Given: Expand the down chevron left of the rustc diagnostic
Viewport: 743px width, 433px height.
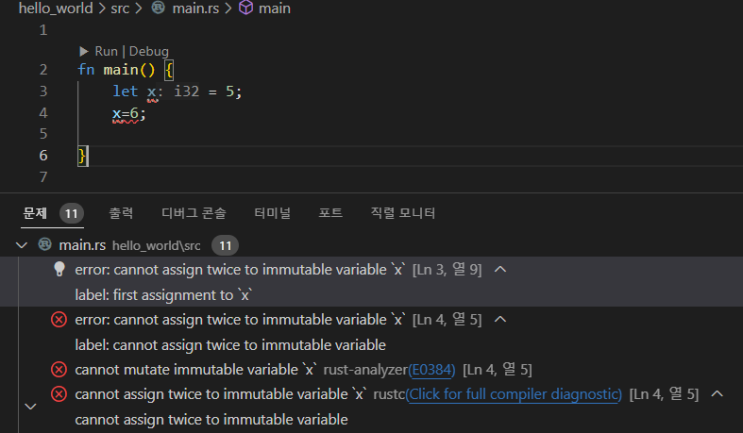Looking at the screenshot, I should click(30, 406).
